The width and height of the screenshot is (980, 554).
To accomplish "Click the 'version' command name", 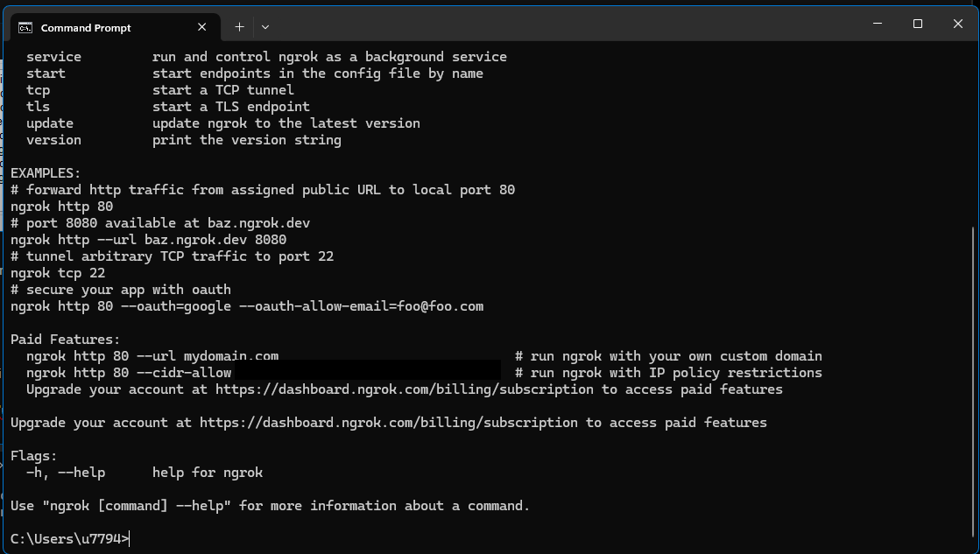I will click(x=53, y=140).
